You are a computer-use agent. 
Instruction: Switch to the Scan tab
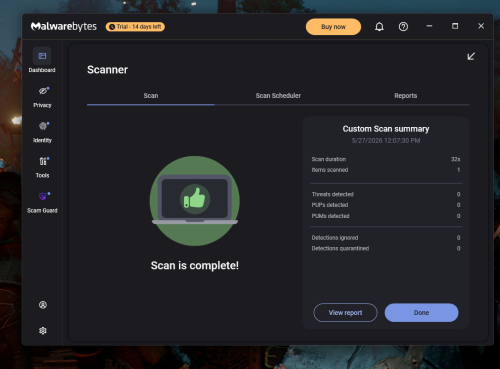[x=151, y=96]
